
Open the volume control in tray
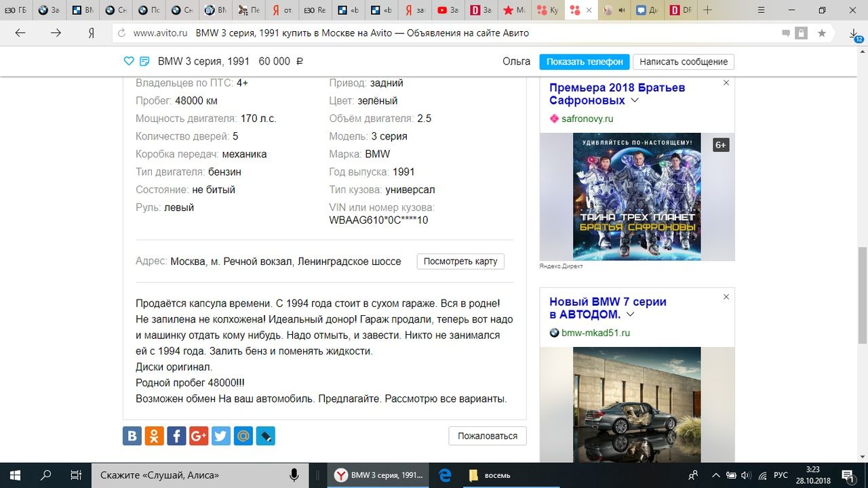(x=746, y=475)
